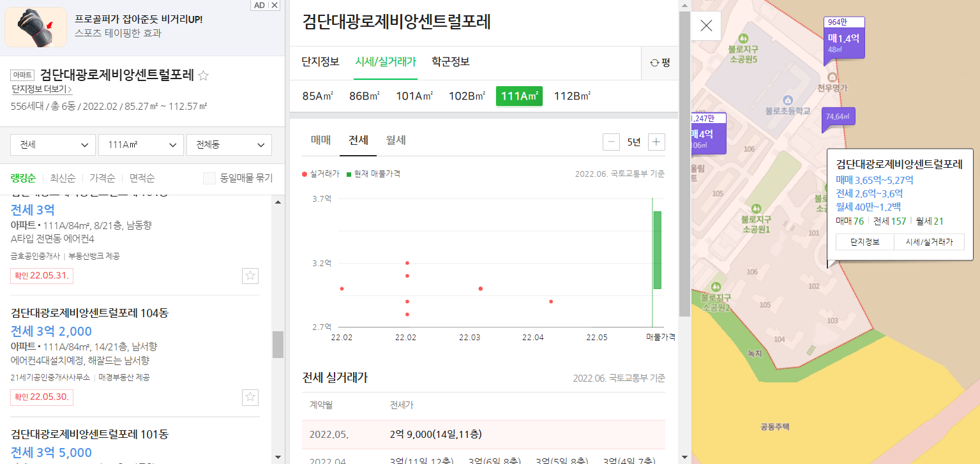Open the 매 1.4억 map price marker
Image resolution: width=980 pixels, height=464 pixels.
tap(843, 38)
